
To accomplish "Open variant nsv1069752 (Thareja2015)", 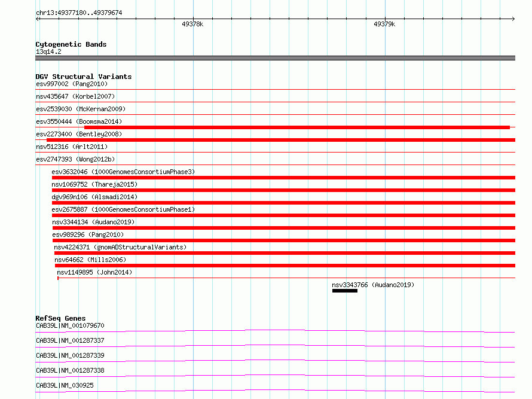I will coord(94,184).
